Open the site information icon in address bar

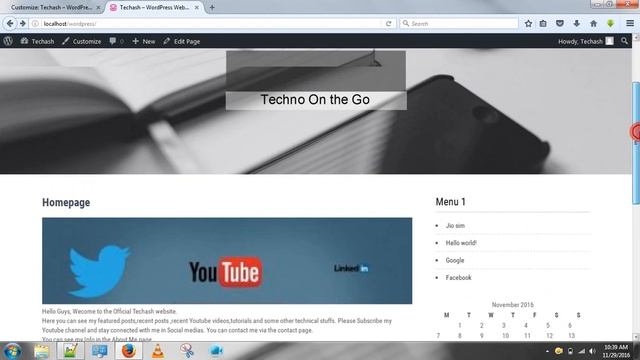(36, 24)
